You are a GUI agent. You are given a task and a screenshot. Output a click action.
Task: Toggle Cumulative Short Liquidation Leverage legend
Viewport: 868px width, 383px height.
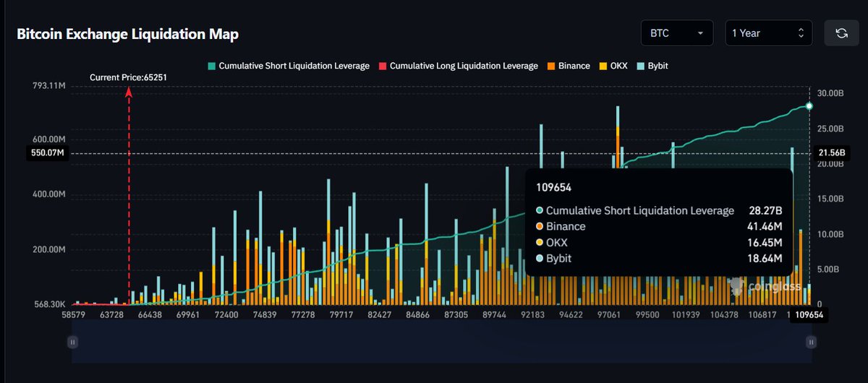pos(289,66)
